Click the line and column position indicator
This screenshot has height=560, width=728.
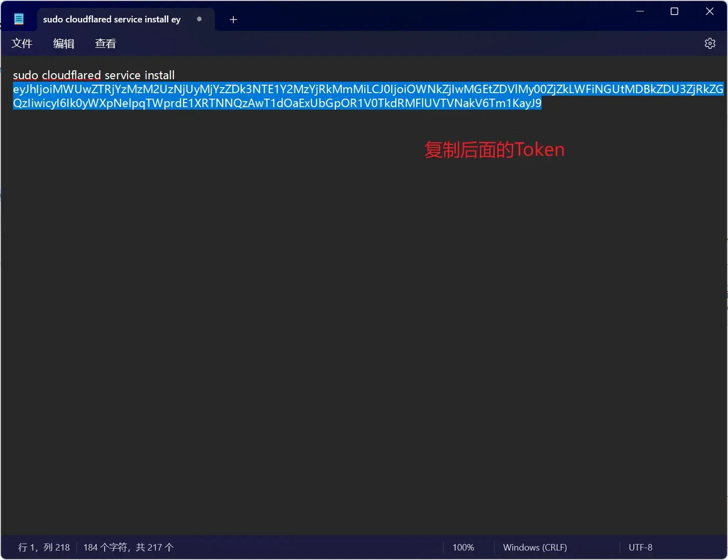click(x=44, y=547)
